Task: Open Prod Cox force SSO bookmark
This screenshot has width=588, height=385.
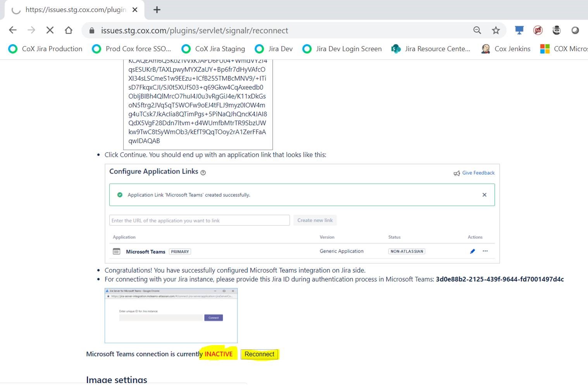Action: tap(131, 49)
